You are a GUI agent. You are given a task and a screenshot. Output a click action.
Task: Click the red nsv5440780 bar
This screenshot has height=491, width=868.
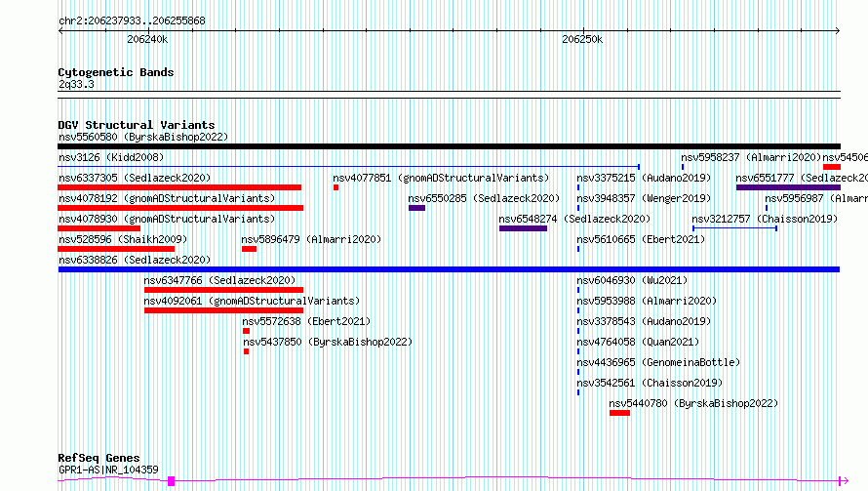click(x=619, y=413)
